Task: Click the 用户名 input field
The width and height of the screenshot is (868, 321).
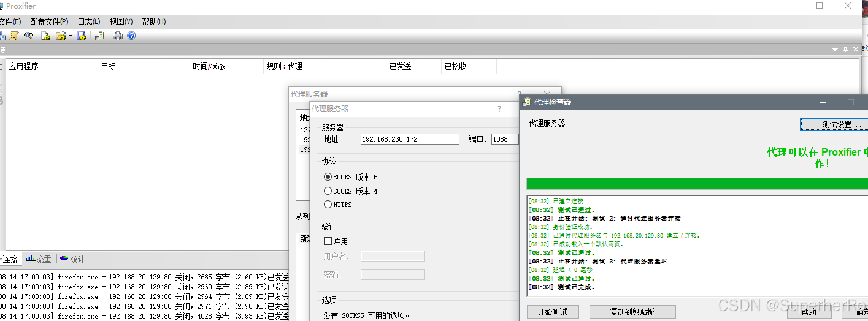Action: (393, 256)
